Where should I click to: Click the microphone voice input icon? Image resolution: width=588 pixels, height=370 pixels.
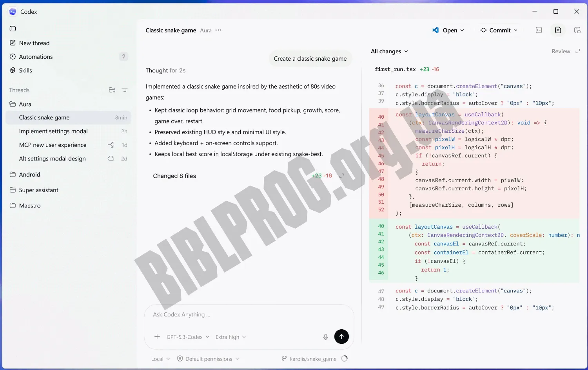coord(325,337)
